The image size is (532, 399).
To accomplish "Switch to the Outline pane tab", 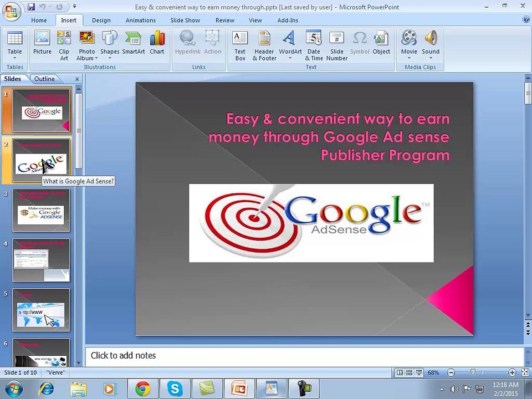I will [x=44, y=79].
